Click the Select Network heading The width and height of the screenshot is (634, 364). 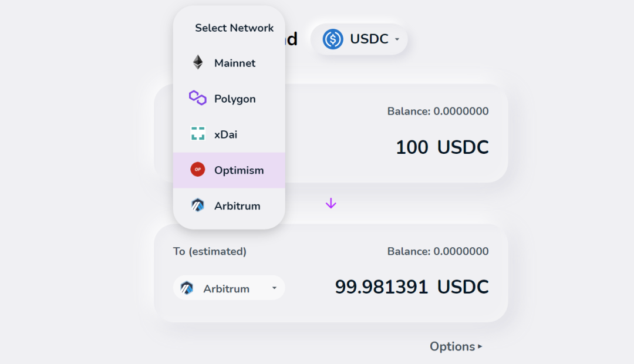234,28
